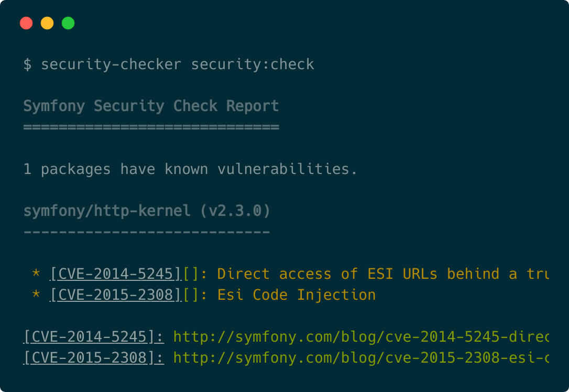Click the red close window button
569x392 pixels.
(26, 23)
